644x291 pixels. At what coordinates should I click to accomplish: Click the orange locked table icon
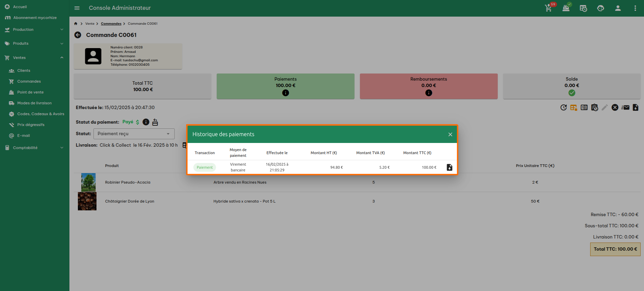coord(574,107)
